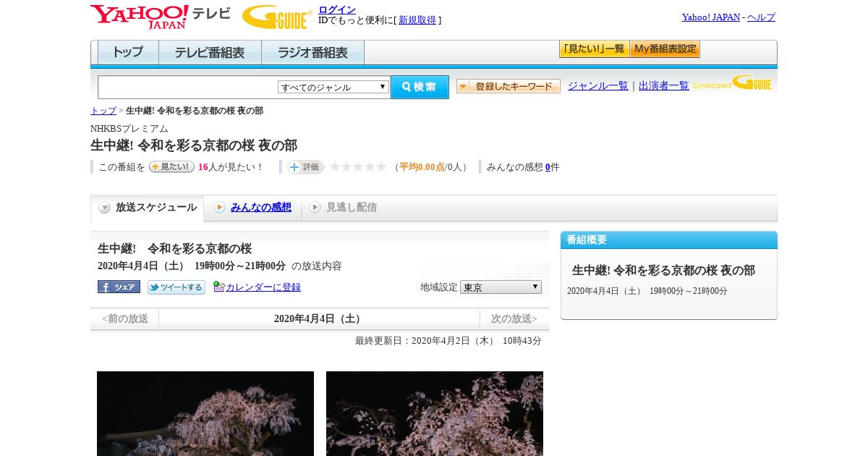The height and width of the screenshot is (456, 868).
Task: Expand the 地域設定 東京 dropdown
Action: pos(501,287)
